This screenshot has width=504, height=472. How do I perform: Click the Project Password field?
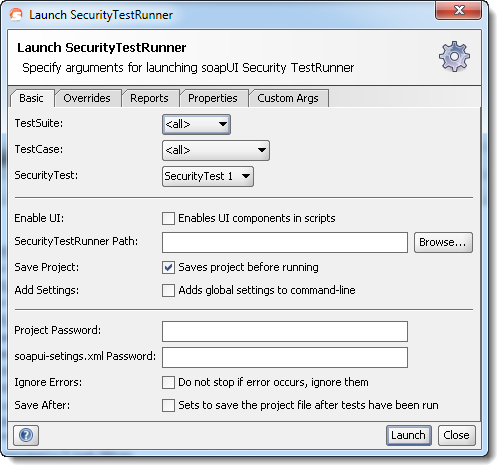pos(285,331)
